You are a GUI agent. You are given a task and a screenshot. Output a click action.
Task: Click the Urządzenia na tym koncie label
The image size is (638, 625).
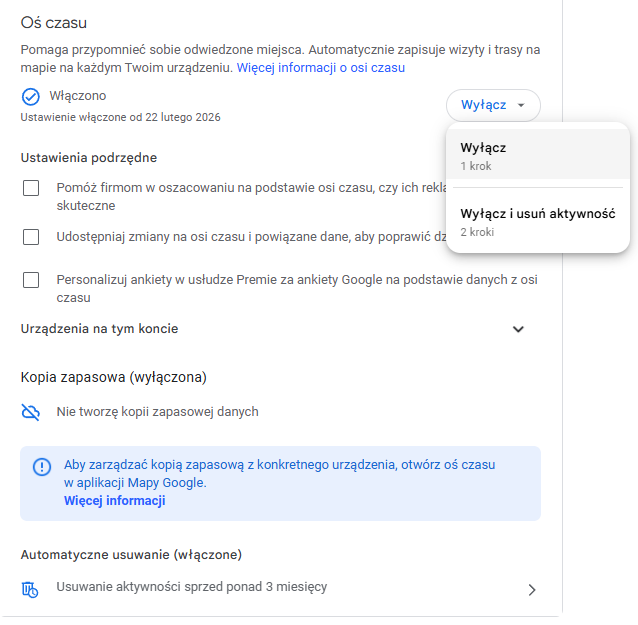tap(99, 328)
